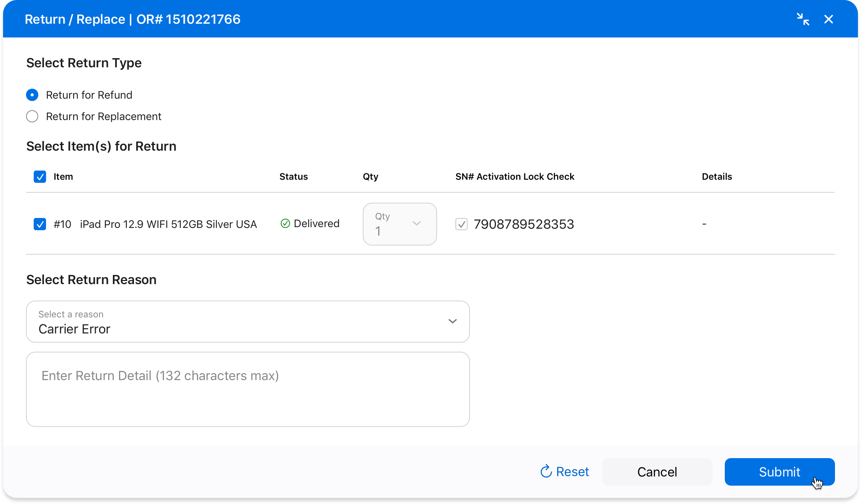This screenshot has width=861, height=504.
Task: Click the Enter Return Detail text area
Action: point(248,389)
